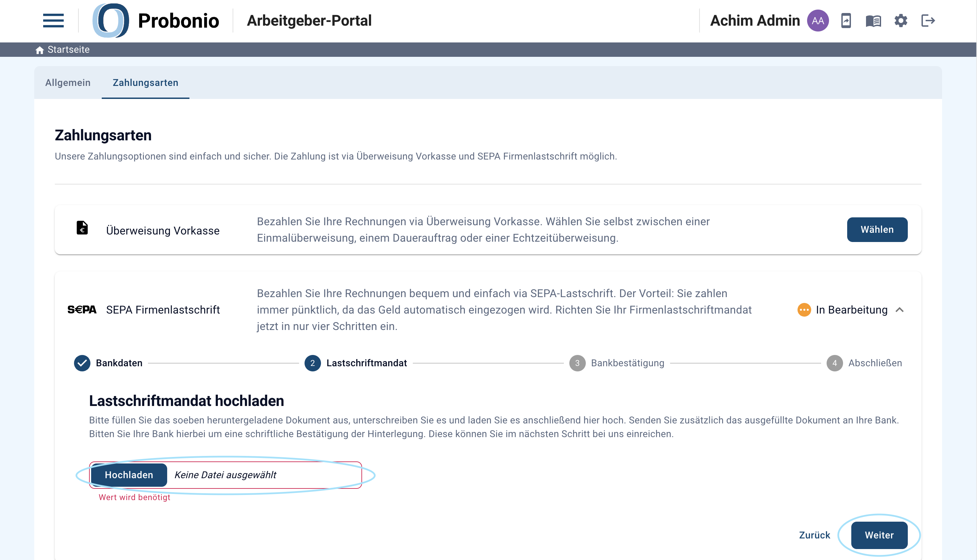Click the Probonio logo
Image resolution: width=977 pixels, height=560 pixels.
coord(156,21)
